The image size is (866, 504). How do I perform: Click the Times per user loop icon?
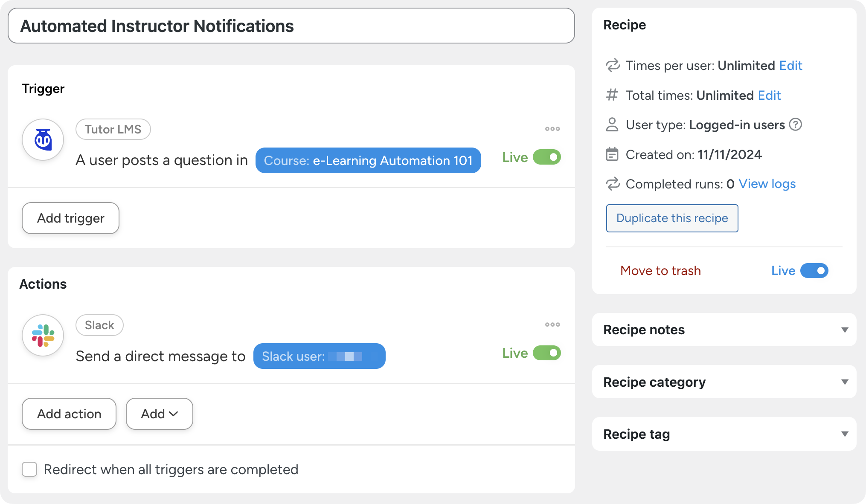pyautogui.click(x=613, y=66)
